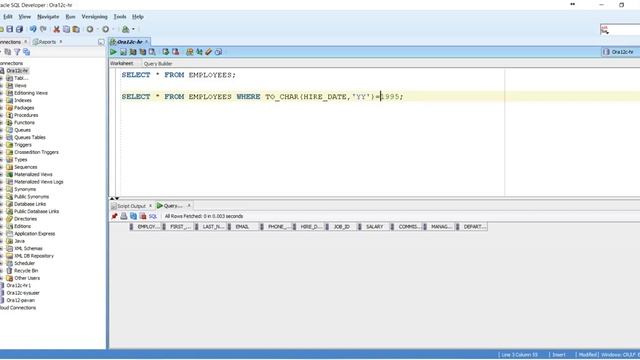Click the Save All icon
The width and height of the screenshot is (640, 360).
tap(19, 29)
